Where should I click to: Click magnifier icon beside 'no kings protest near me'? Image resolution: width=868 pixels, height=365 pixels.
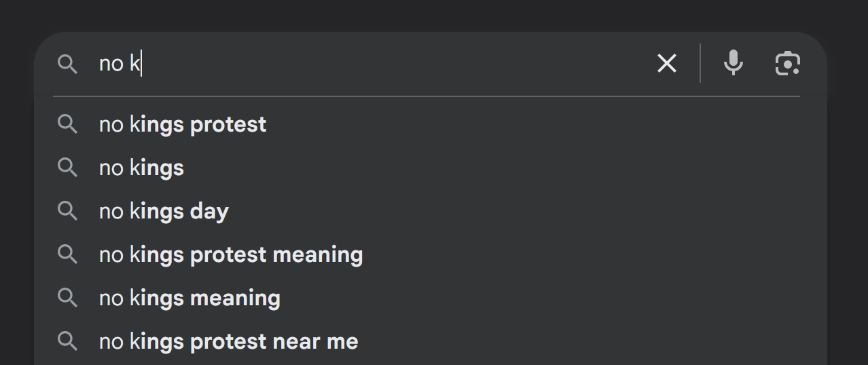[67, 341]
